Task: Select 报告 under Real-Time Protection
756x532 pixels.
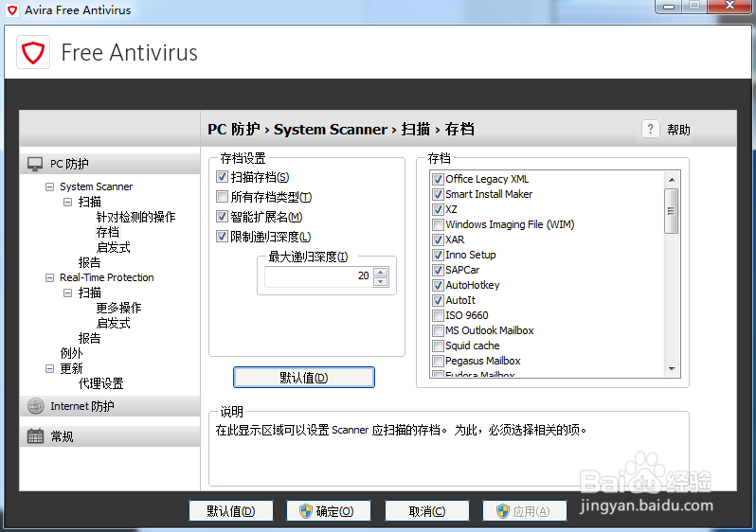Action: (x=89, y=338)
